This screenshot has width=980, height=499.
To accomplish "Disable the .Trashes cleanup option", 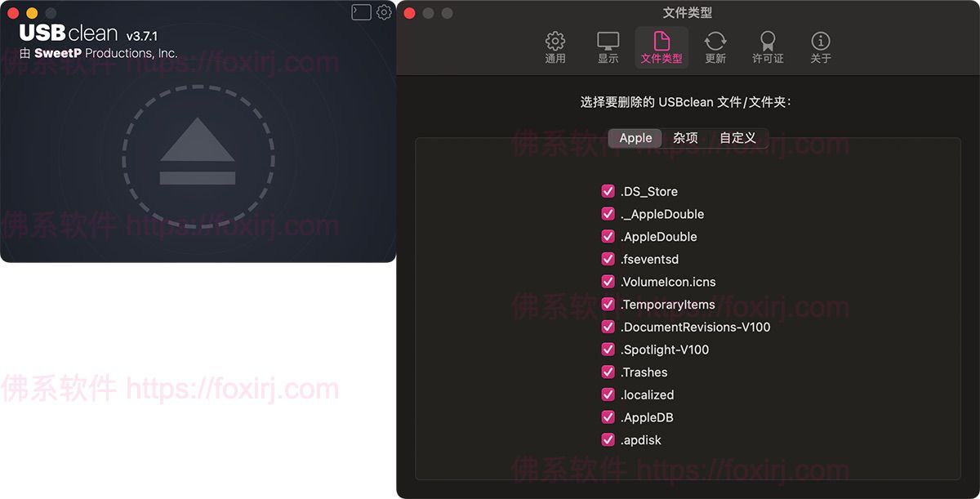I will click(608, 372).
